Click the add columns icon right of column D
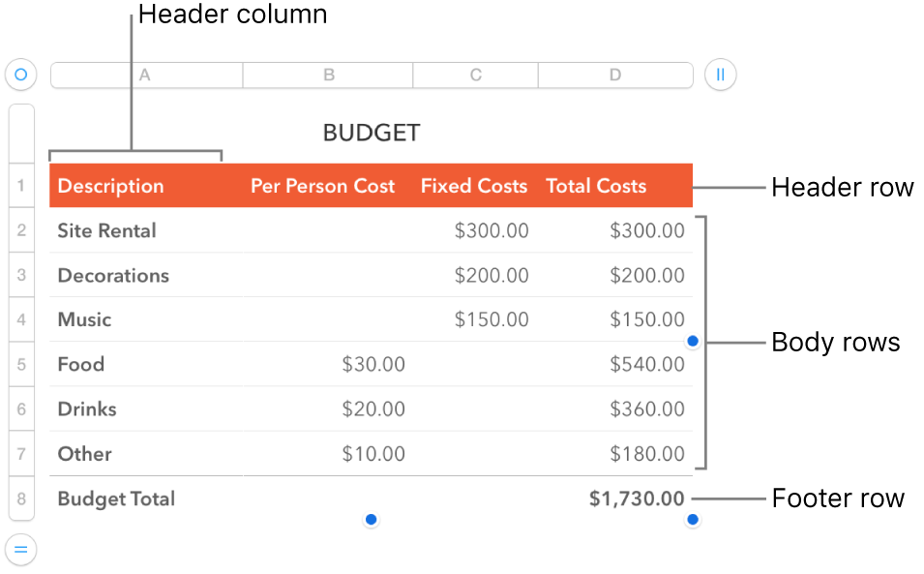This screenshot has width=924, height=574. pyautogui.click(x=720, y=75)
